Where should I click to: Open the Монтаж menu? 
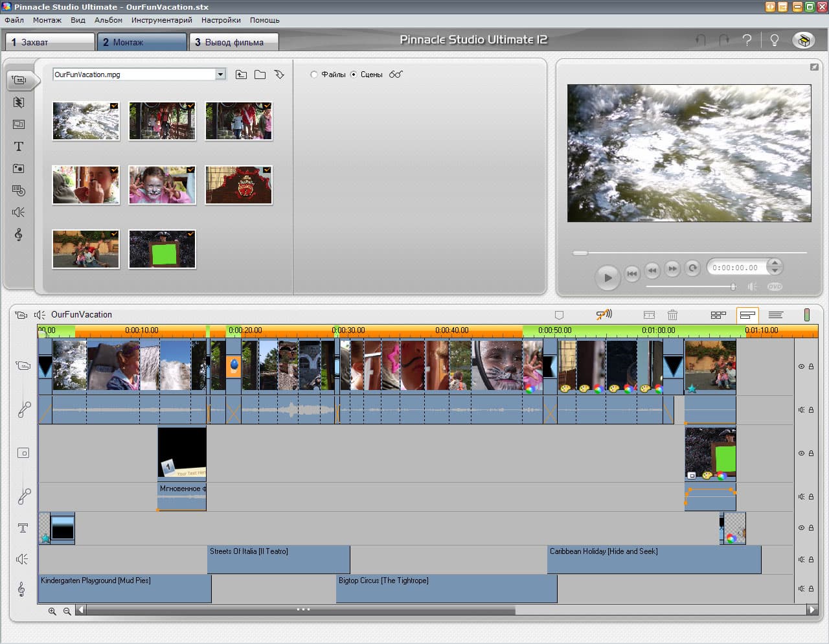(x=47, y=20)
